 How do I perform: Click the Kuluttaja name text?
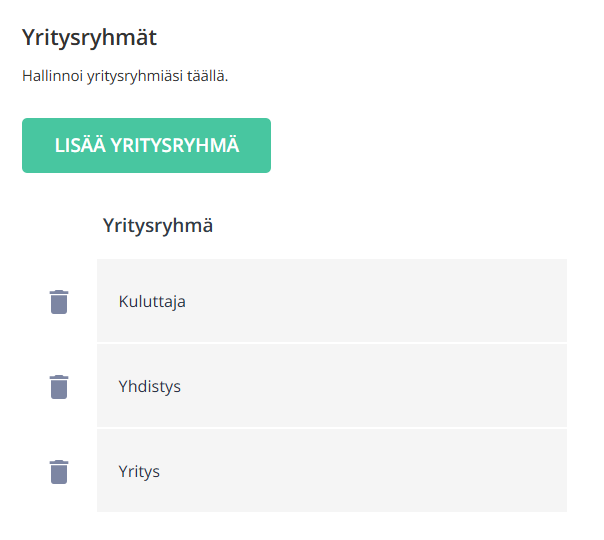click(x=152, y=302)
